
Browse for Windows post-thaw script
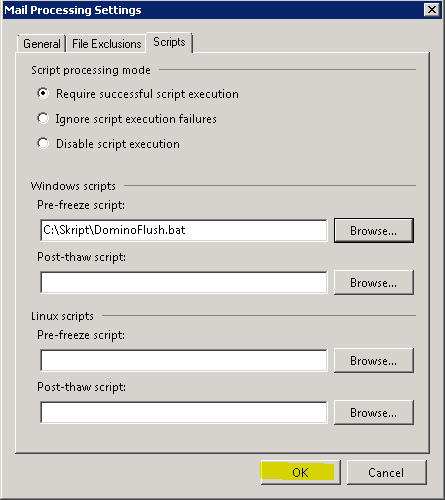coord(374,282)
